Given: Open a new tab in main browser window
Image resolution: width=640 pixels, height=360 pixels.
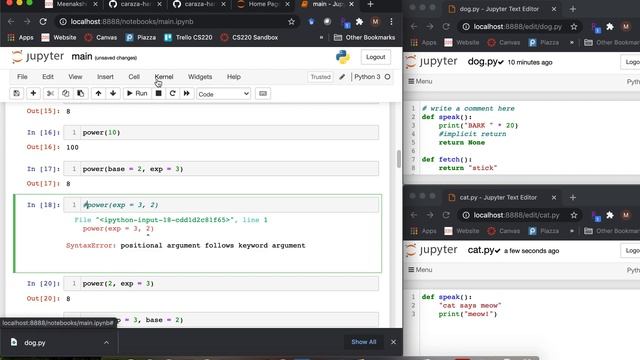Looking at the screenshot, I should (370, 4).
